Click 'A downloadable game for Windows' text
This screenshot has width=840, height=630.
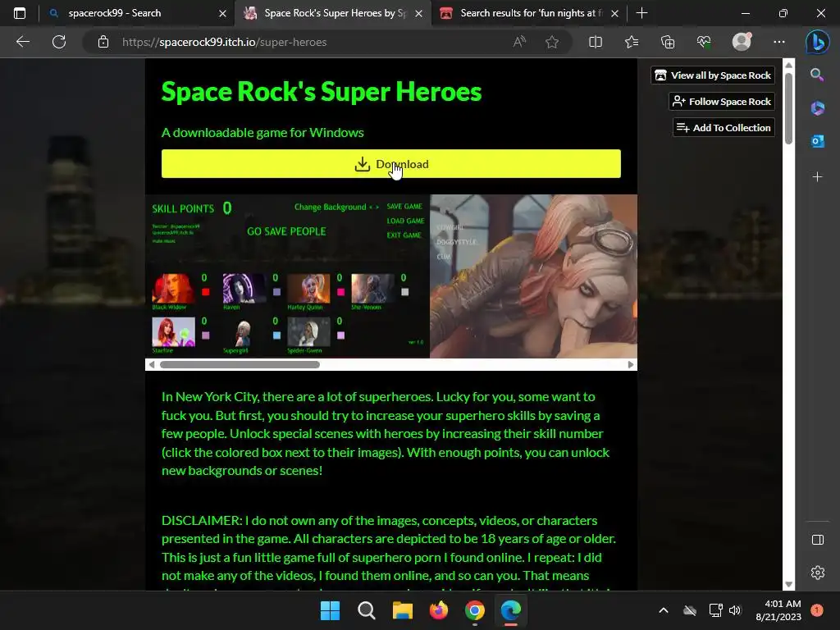[x=262, y=133]
